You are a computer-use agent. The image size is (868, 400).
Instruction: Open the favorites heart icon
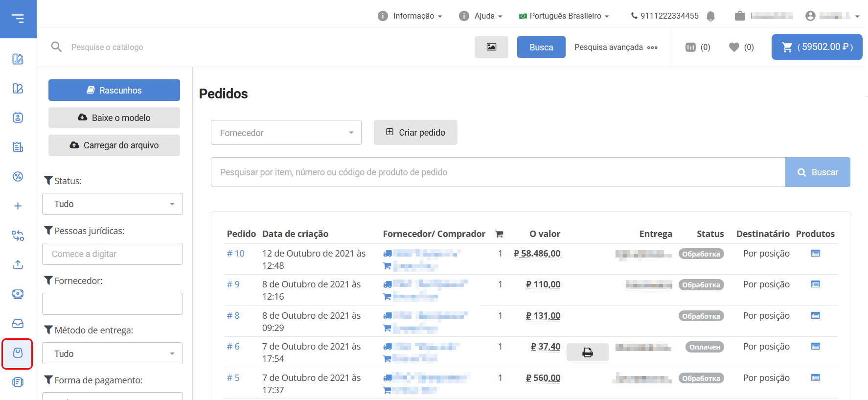coord(734,47)
